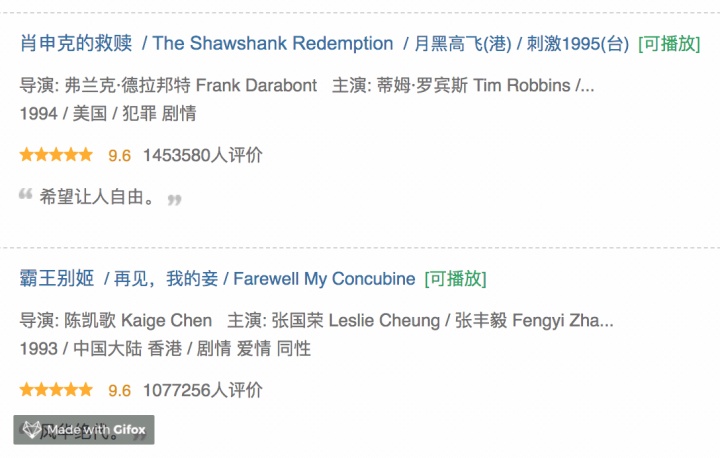Click the closing quotation mark icon
Screen dimensions: 720x458
point(174,200)
